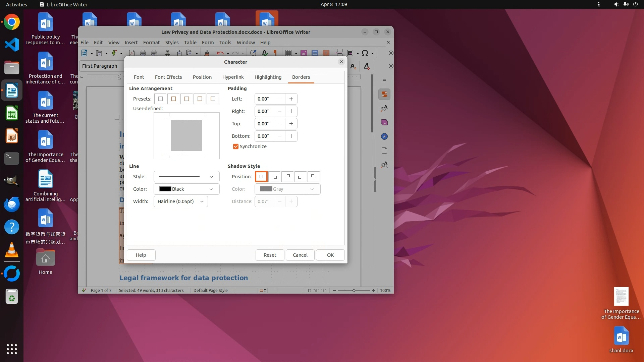This screenshot has width=644, height=362.
Task: Choose top-left shadow position icon
Action: [313, 177]
